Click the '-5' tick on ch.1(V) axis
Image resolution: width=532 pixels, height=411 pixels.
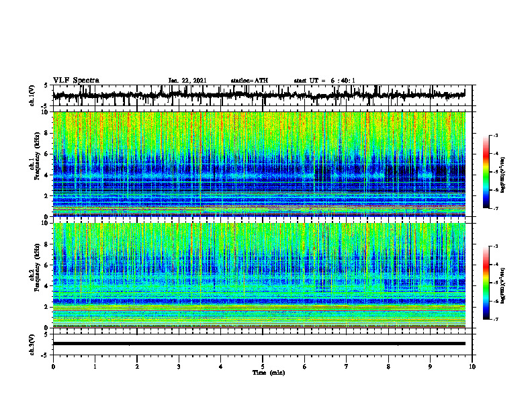click(45, 106)
